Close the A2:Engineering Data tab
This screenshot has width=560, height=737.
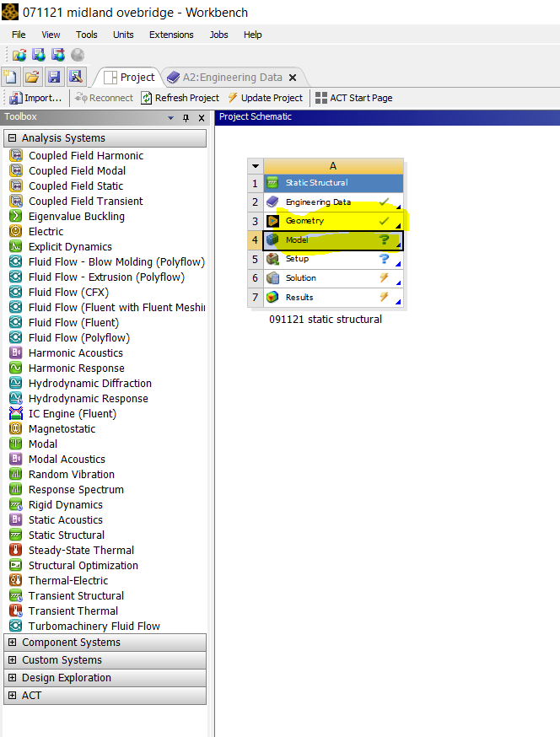click(x=293, y=78)
